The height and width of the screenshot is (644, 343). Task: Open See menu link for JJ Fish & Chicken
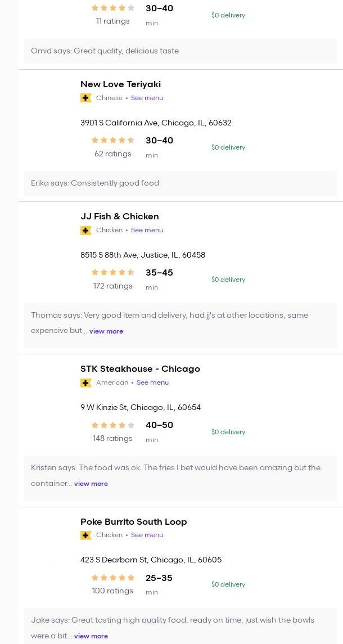coord(147,230)
